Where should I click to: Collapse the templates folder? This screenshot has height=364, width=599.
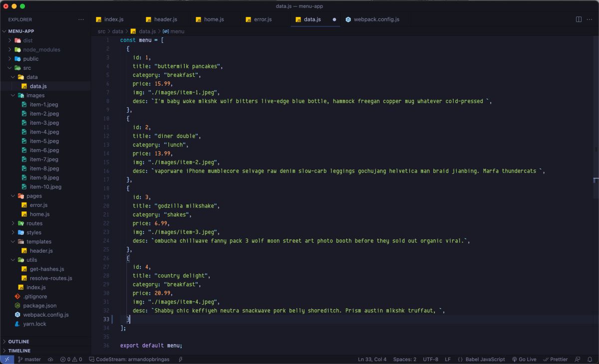tap(45, 241)
